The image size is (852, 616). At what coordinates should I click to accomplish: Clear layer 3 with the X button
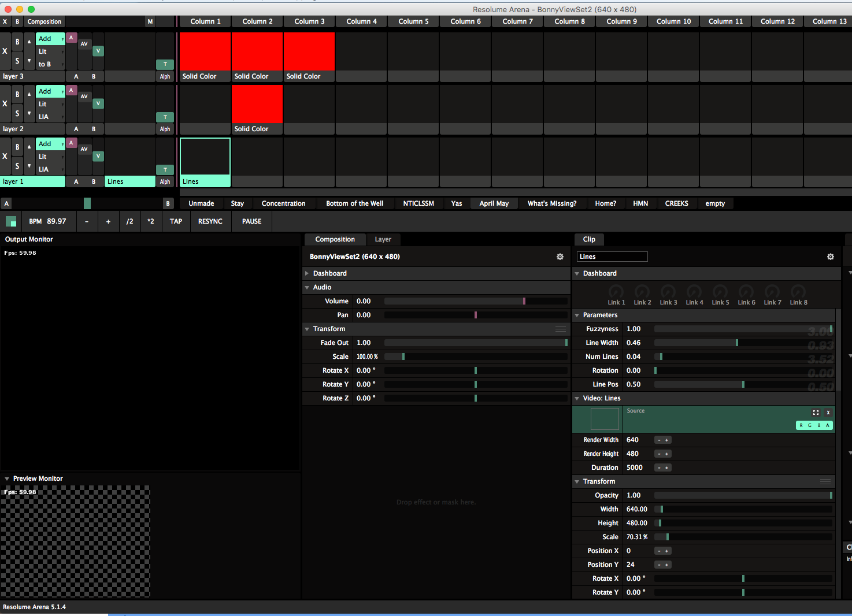click(5, 51)
